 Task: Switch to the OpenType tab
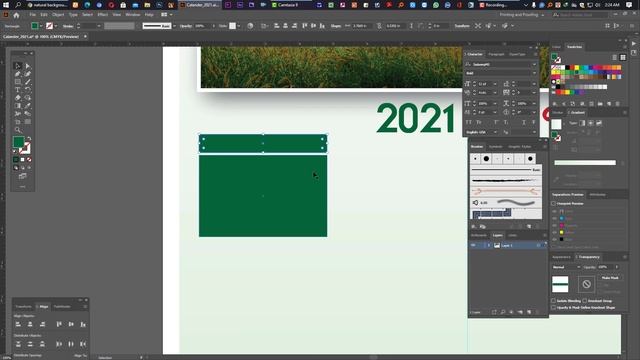coord(517,54)
